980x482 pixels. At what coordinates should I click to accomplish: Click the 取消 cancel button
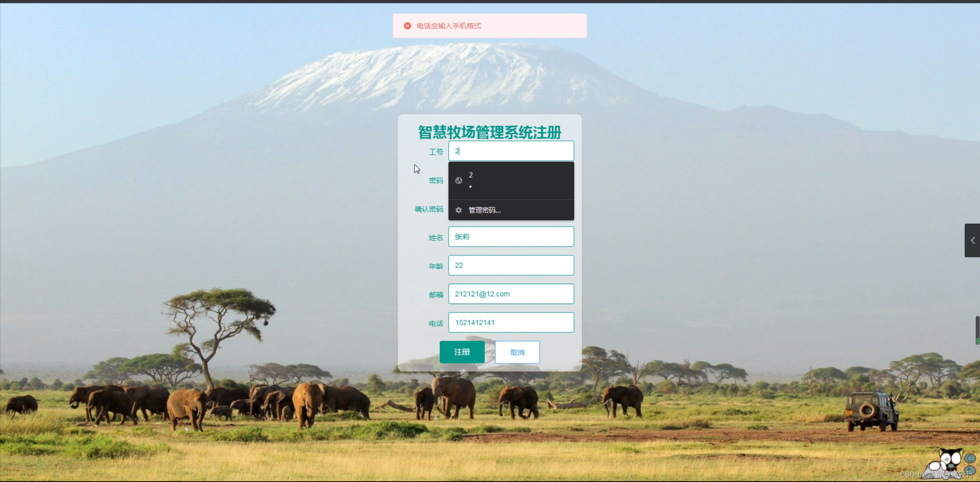click(517, 352)
